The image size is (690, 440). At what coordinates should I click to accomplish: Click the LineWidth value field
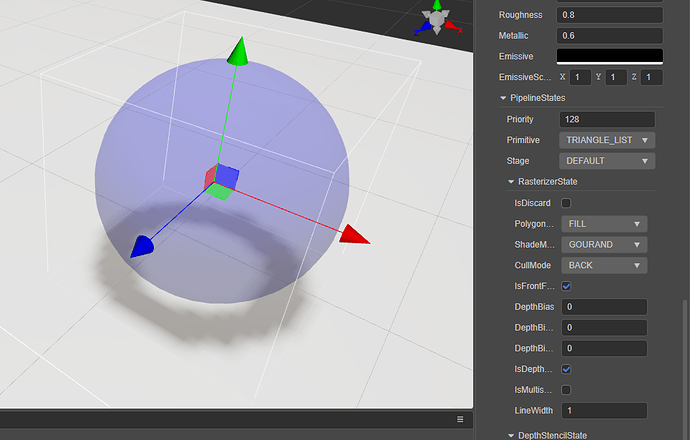tap(604, 411)
